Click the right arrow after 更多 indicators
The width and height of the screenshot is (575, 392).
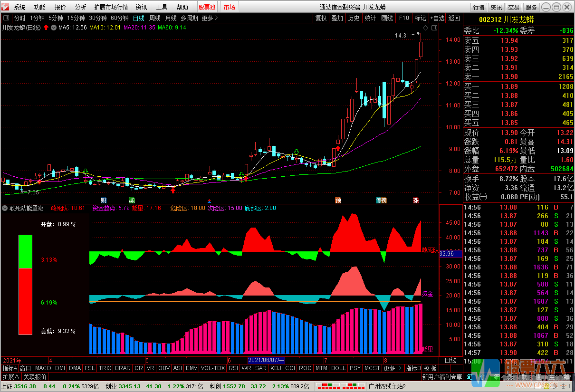(x=400, y=368)
